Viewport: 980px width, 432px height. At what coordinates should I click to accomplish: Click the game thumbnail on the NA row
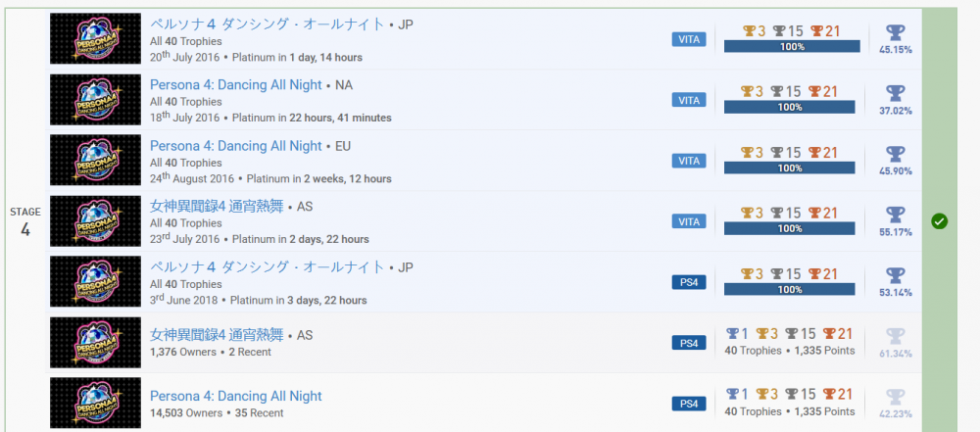tap(94, 100)
